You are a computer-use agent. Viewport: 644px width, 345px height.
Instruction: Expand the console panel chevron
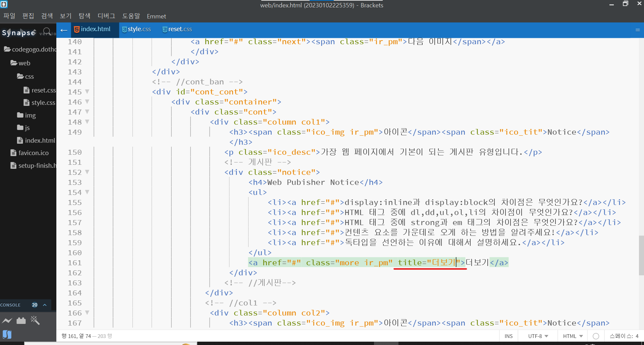(x=45, y=305)
